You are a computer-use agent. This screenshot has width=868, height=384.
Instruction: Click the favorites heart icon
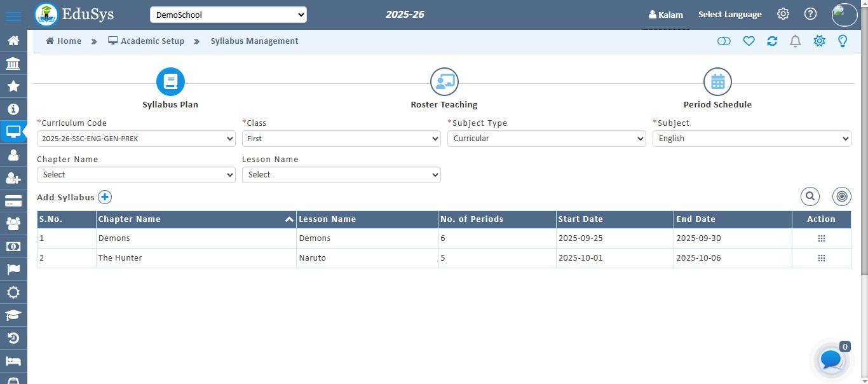(x=749, y=41)
